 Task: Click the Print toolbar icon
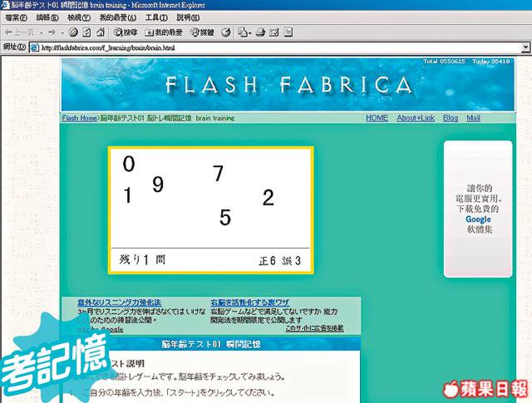pos(260,32)
